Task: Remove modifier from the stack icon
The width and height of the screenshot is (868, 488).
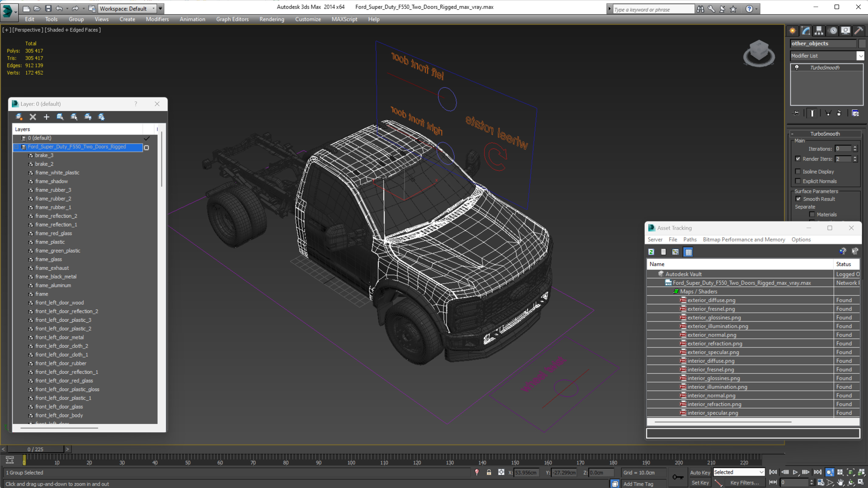Action: [839, 113]
